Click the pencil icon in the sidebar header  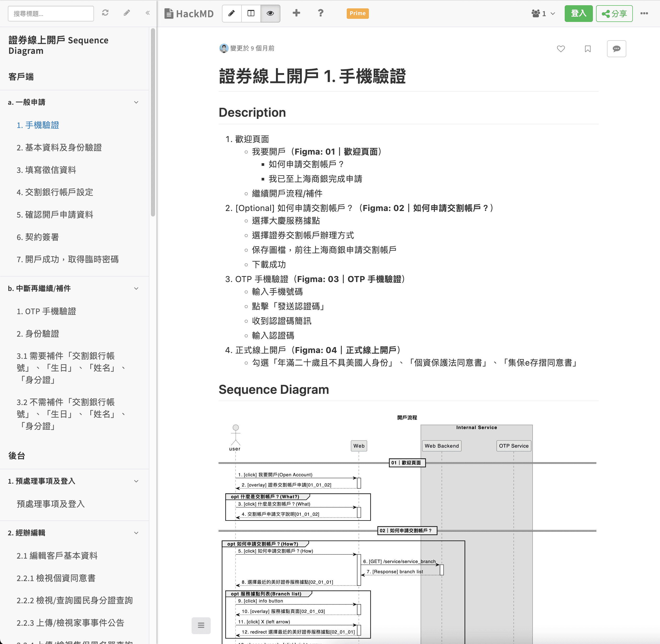point(127,13)
